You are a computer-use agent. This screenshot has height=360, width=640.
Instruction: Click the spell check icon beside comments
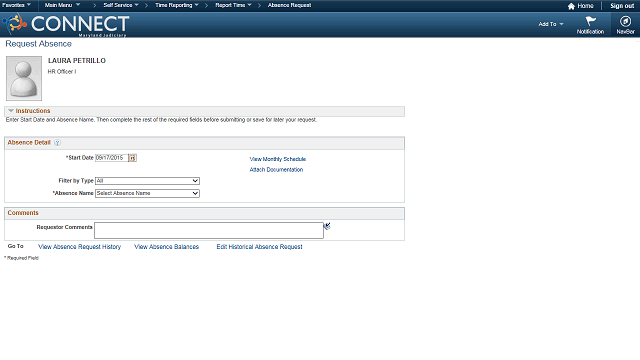(x=327, y=226)
